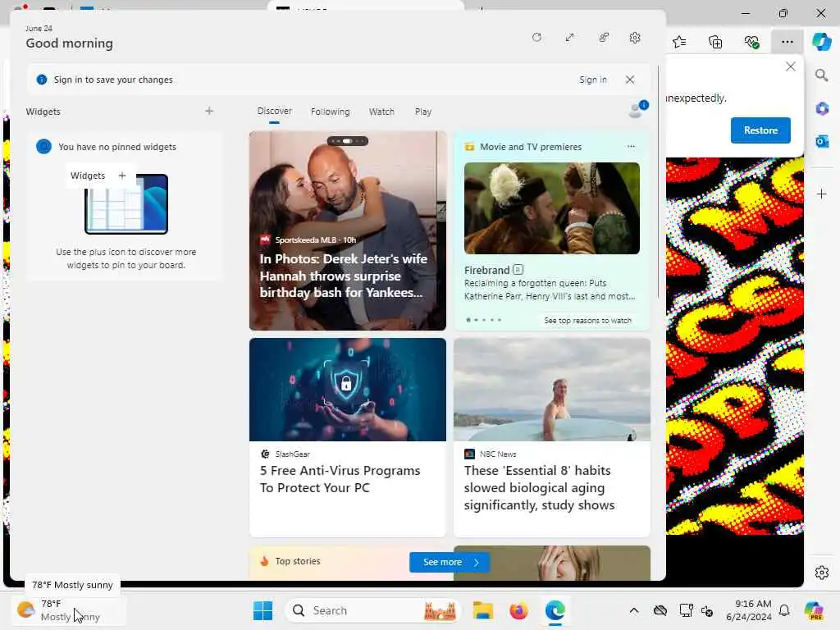Open the Windows Start menu

262,610
